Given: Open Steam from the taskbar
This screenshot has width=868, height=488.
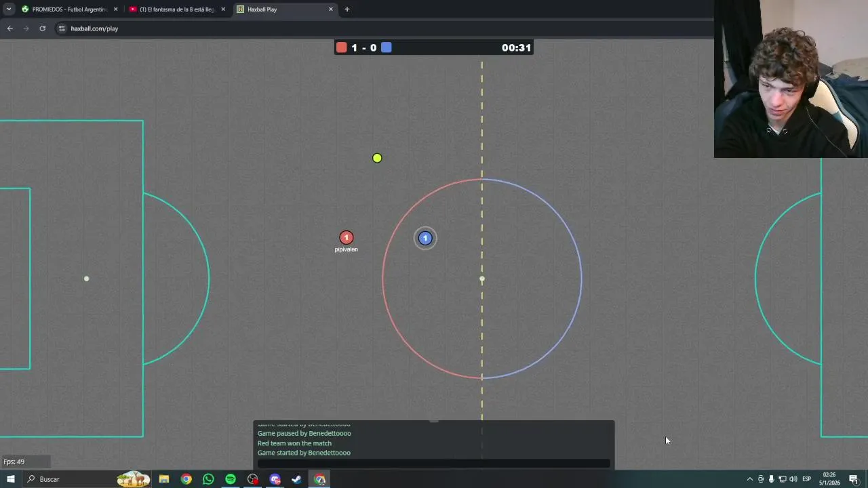Looking at the screenshot, I should tap(297, 479).
